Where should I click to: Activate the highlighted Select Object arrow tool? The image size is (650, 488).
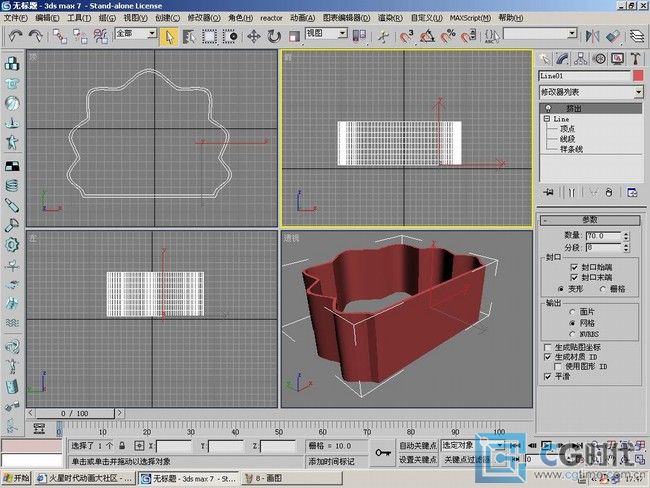[169, 36]
